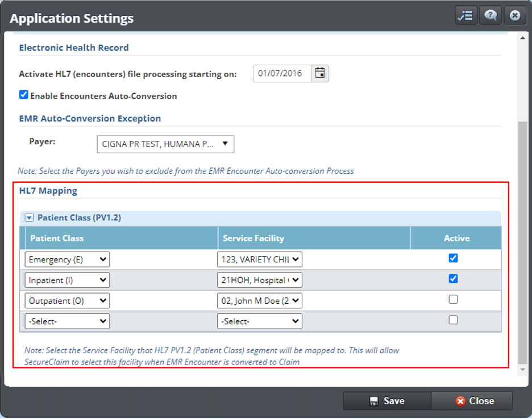
Task: Open the 02, John M Doe facility dropdown
Action: coord(259,300)
